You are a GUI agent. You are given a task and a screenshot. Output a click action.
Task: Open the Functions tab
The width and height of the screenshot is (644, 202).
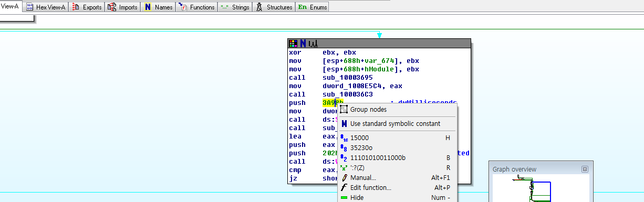click(x=196, y=7)
